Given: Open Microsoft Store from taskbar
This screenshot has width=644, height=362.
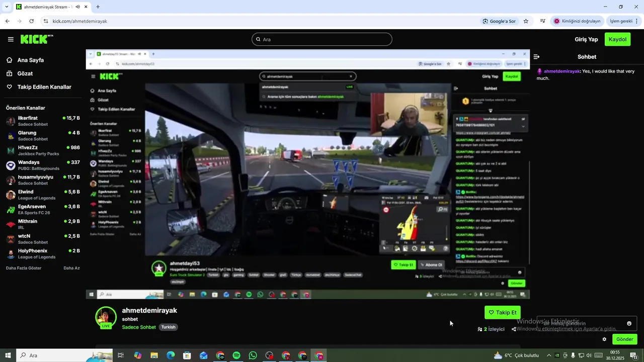Looking at the screenshot, I should (x=187, y=355).
